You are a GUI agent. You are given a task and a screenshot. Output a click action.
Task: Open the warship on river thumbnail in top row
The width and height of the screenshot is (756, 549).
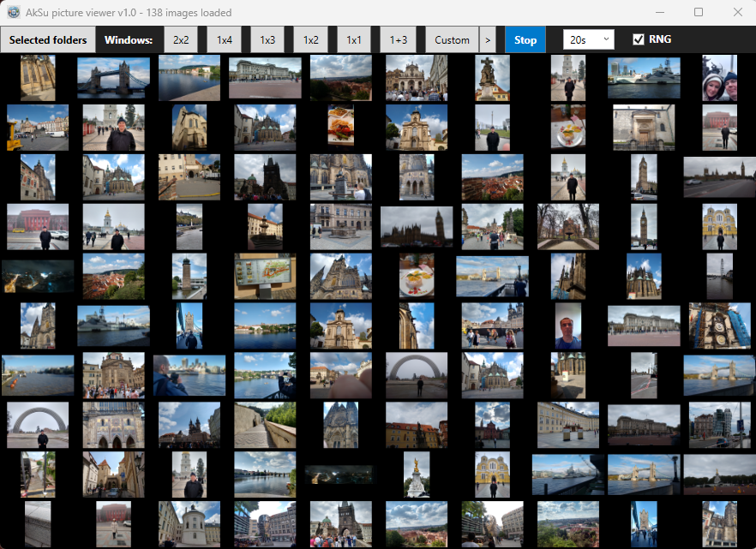644,78
